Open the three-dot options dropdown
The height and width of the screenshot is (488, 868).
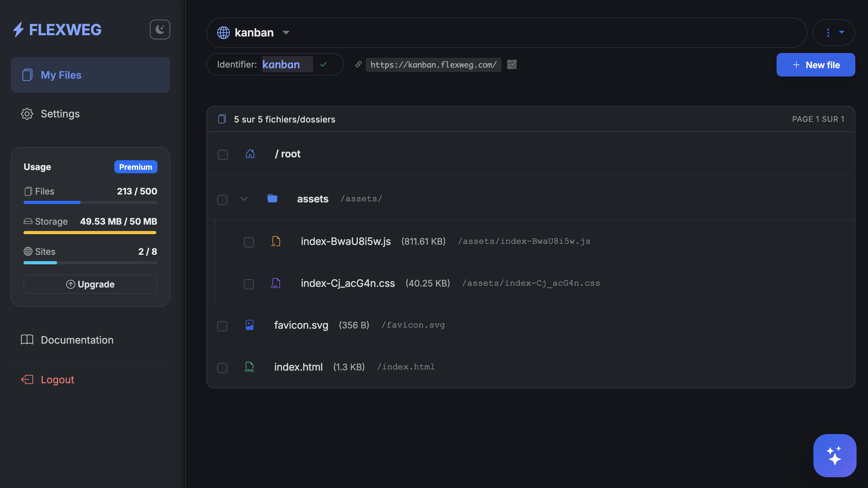click(x=834, y=33)
